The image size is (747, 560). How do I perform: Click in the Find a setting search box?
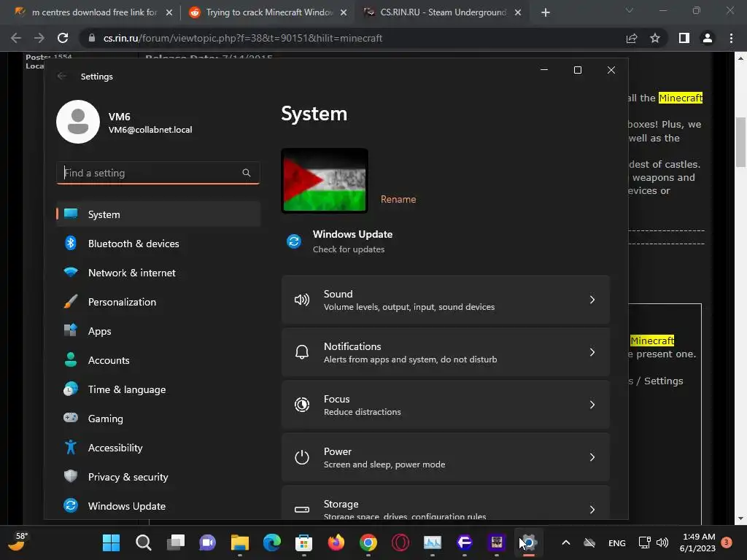(x=158, y=173)
